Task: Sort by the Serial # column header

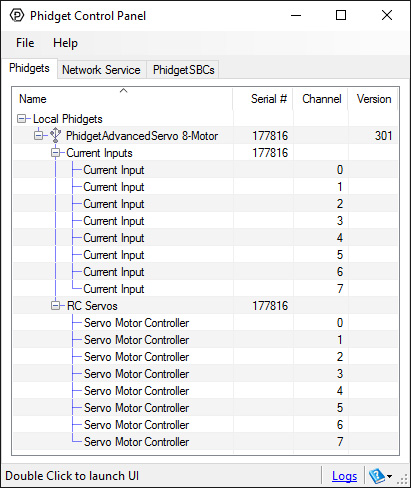Action: coord(263,99)
